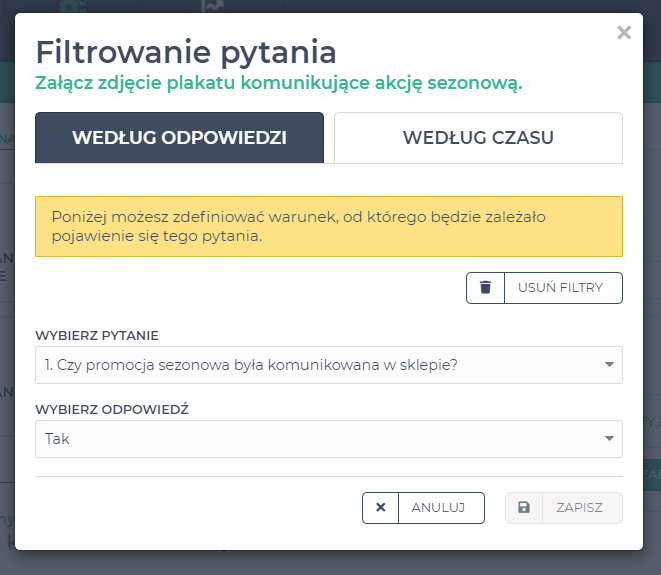Open the Według czasu tab
Viewport: 661px width, 575px height.
tap(478, 138)
